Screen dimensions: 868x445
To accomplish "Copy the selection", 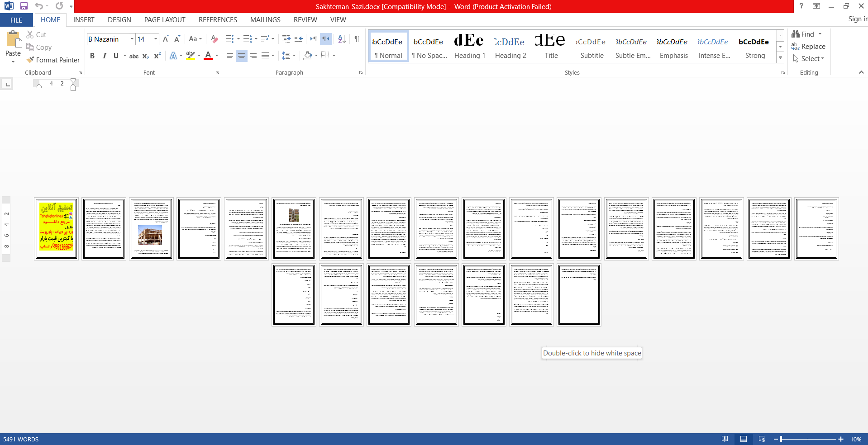I will tap(39, 47).
